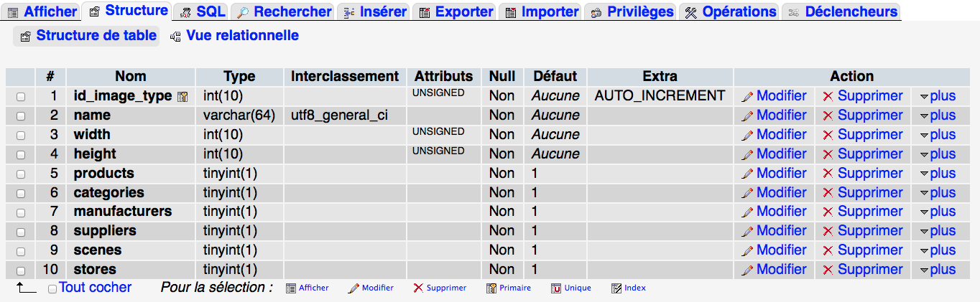Click the Primaire key icon below table
This screenshot has height=302, width=980.
491,288
